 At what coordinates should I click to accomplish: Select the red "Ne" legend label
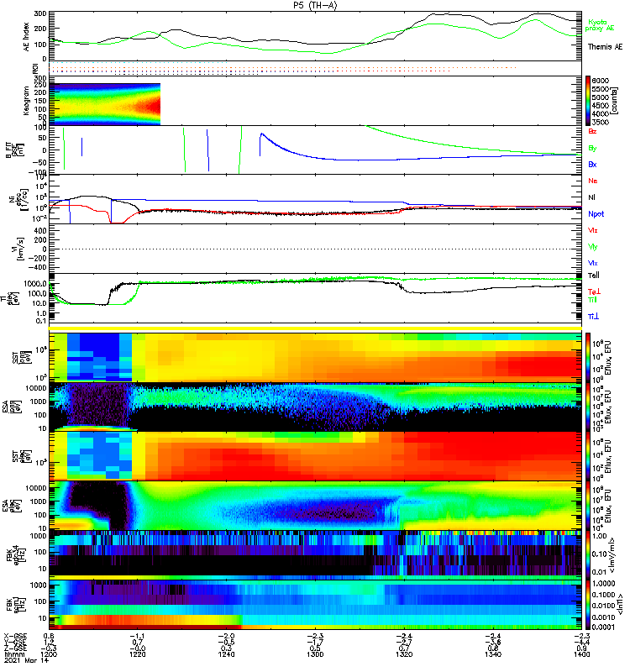[593, 181]
